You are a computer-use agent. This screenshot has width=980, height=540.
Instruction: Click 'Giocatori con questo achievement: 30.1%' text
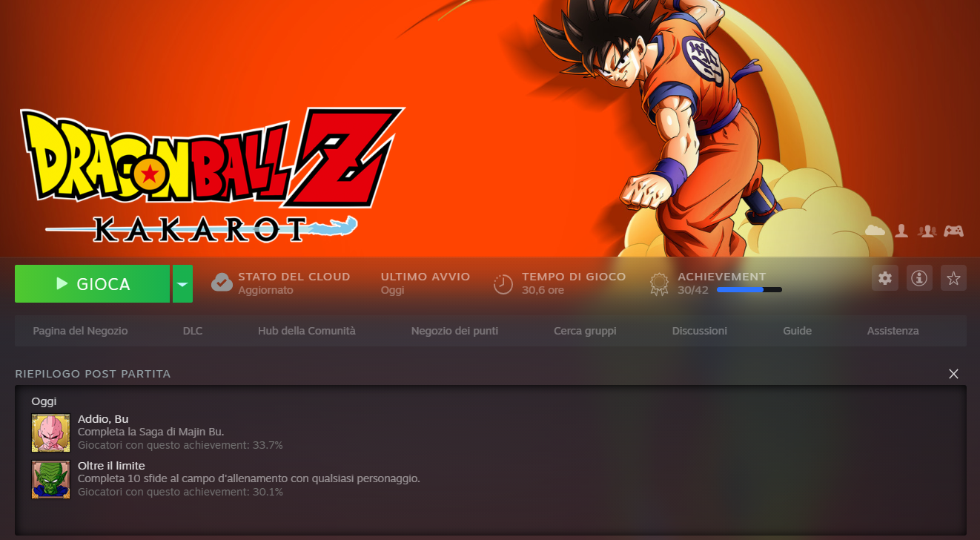180,492
